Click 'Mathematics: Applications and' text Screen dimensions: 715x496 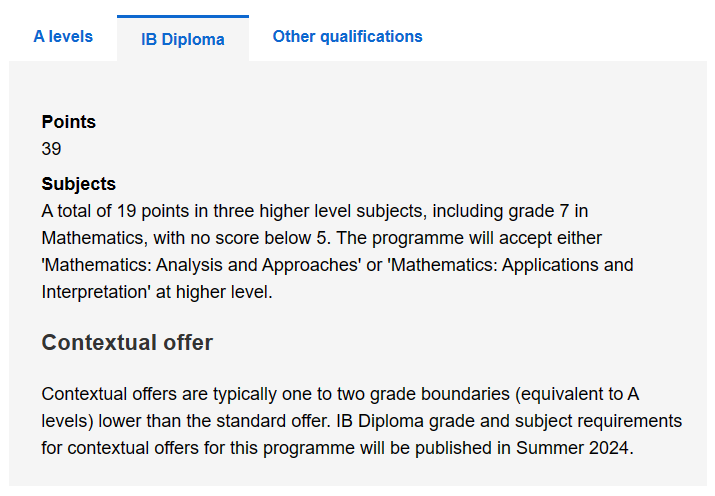click(x=511, y=265)
